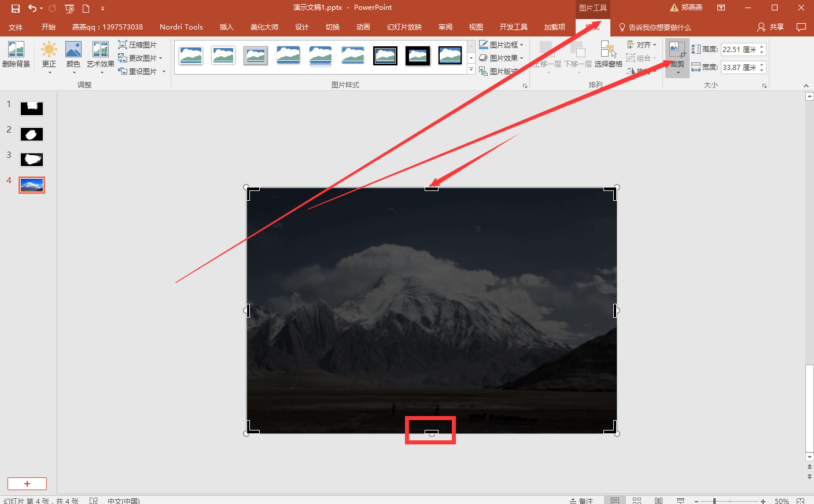Switch to the Animations (动画) tab
This screenshot has height=504, width=814.
click(x=363, y=27)
